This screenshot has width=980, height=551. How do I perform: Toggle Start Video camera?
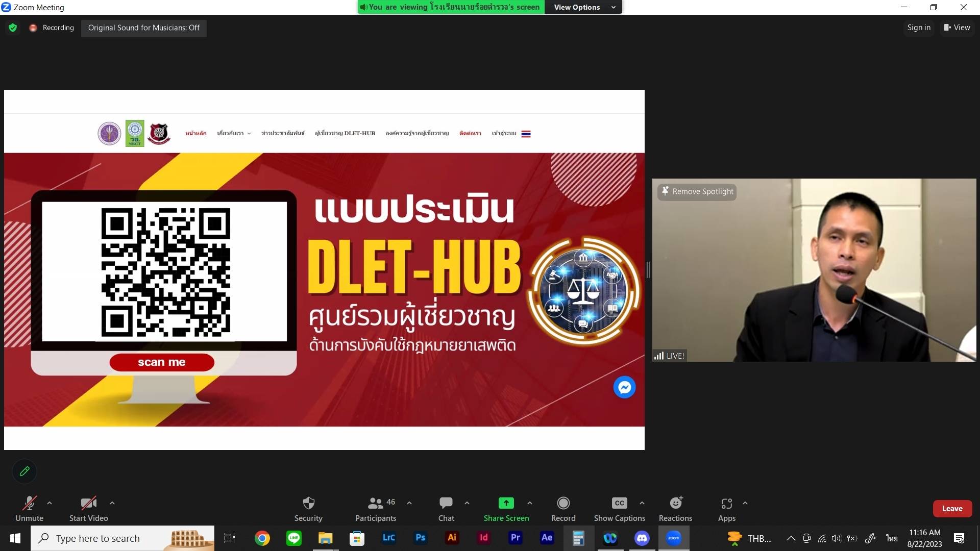coord(88,504)
